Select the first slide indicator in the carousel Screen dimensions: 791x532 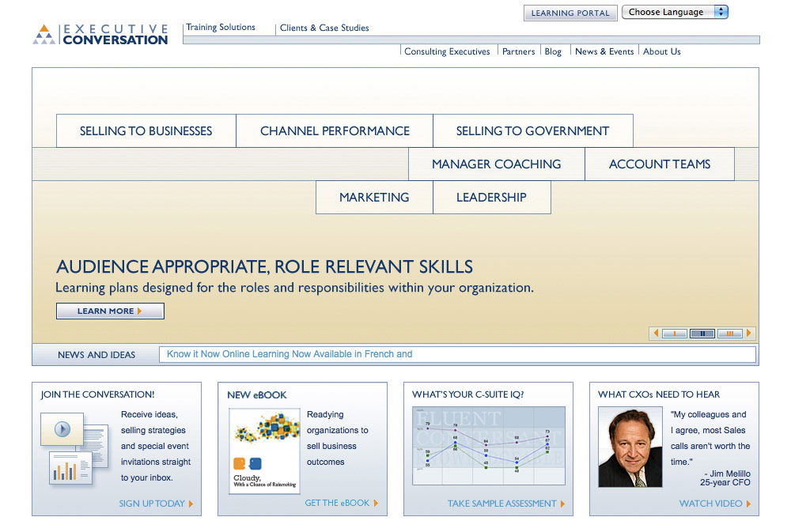[675, 333]
